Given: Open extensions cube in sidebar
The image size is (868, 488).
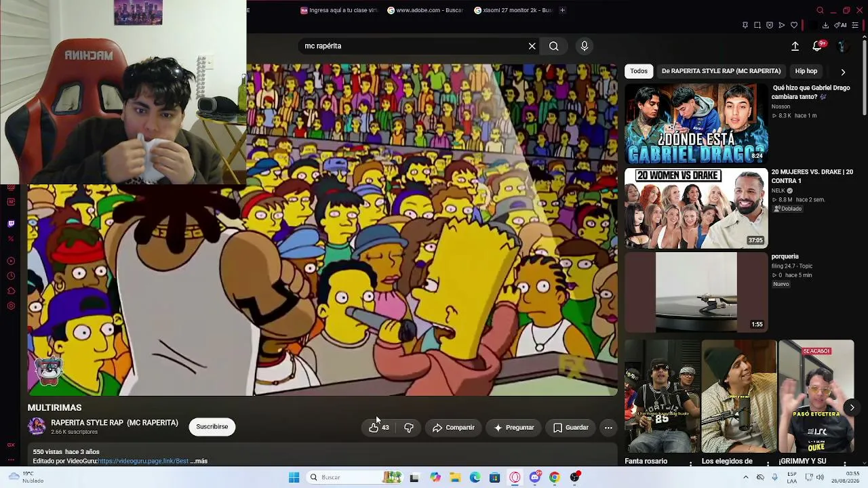Looking at the screenshot, I should tap(11, 291).
